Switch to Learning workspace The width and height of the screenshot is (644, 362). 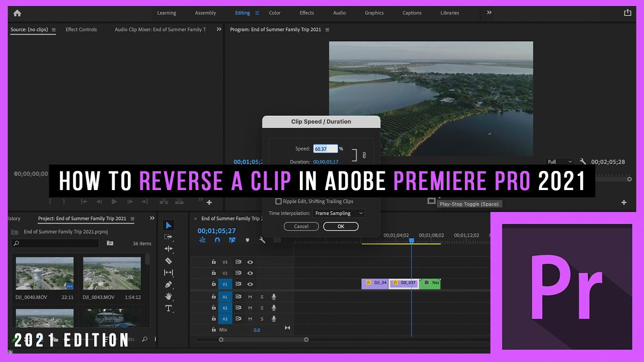click(x=167, y=13)
